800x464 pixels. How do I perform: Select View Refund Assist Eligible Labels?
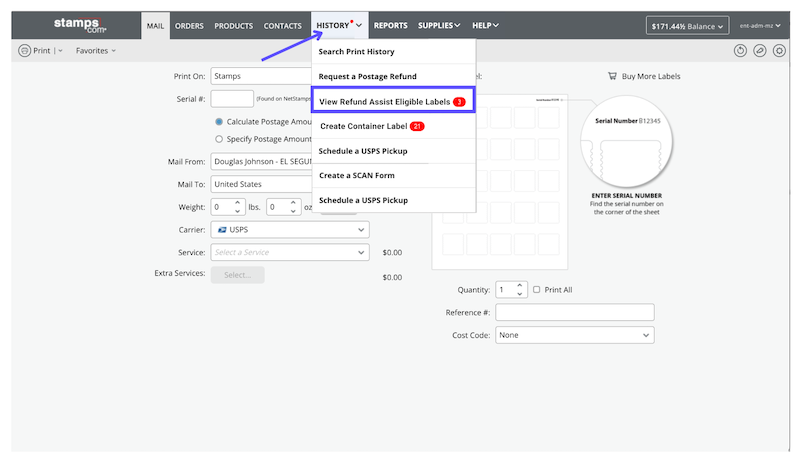(393, 101)
